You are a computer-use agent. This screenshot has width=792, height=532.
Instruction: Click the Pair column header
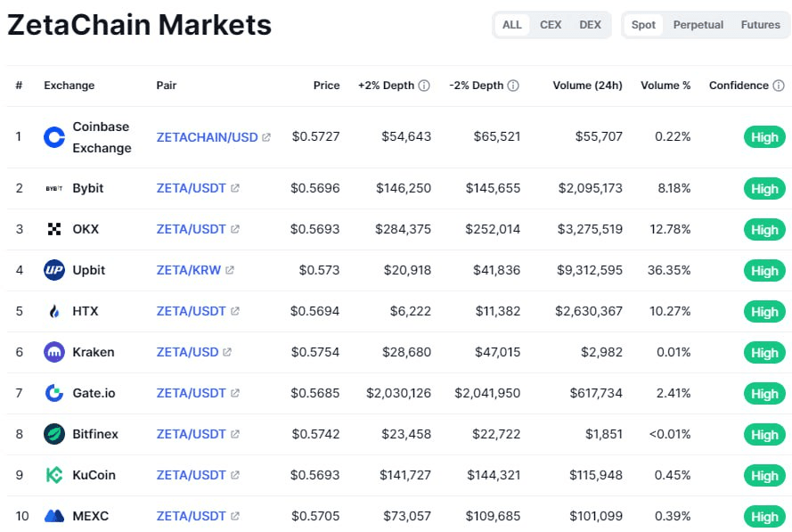click(167, 86)
